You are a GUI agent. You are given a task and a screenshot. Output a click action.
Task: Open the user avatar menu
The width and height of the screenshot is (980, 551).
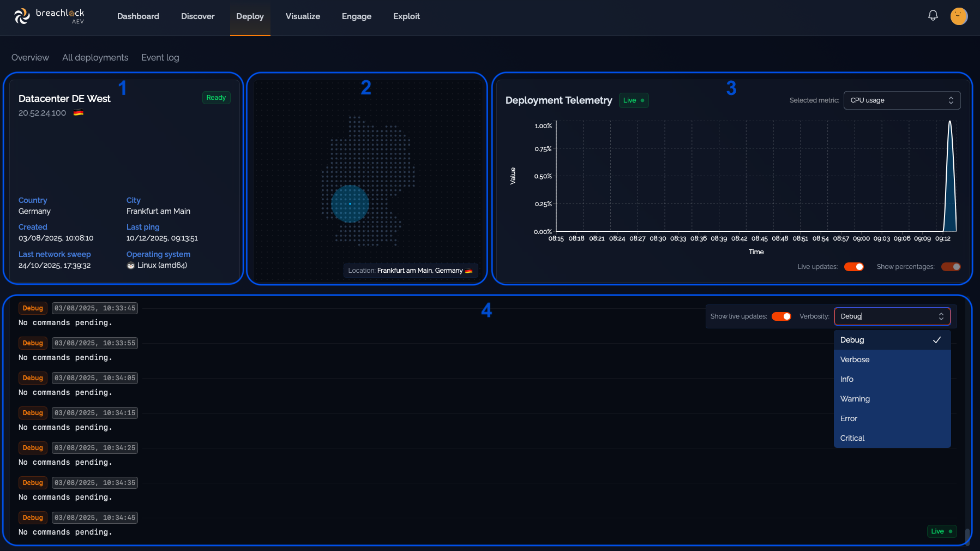coord(959,16)
